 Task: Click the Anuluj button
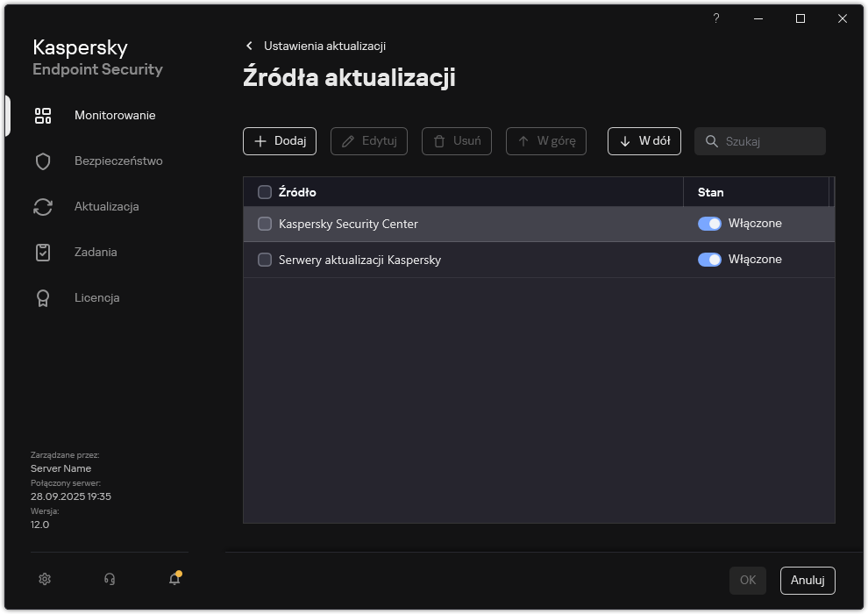807,580
